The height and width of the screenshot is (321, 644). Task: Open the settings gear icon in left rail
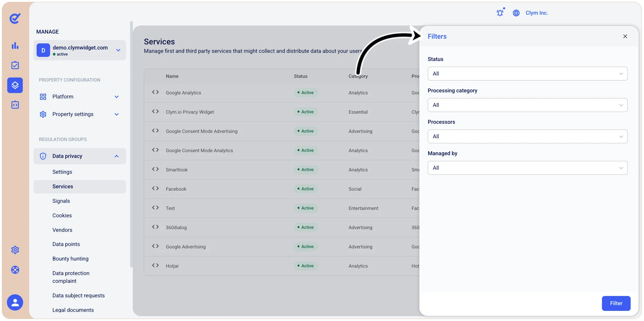pos(15,250)
